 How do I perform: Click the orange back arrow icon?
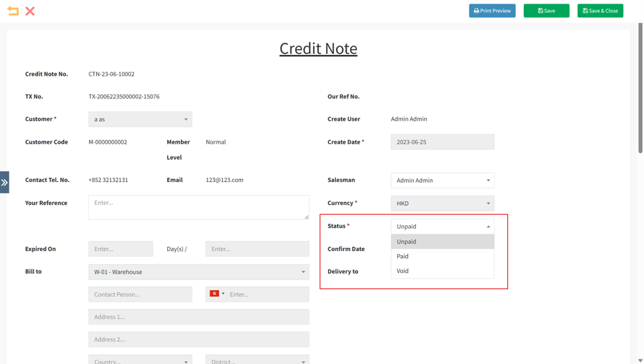pos(12,11)
